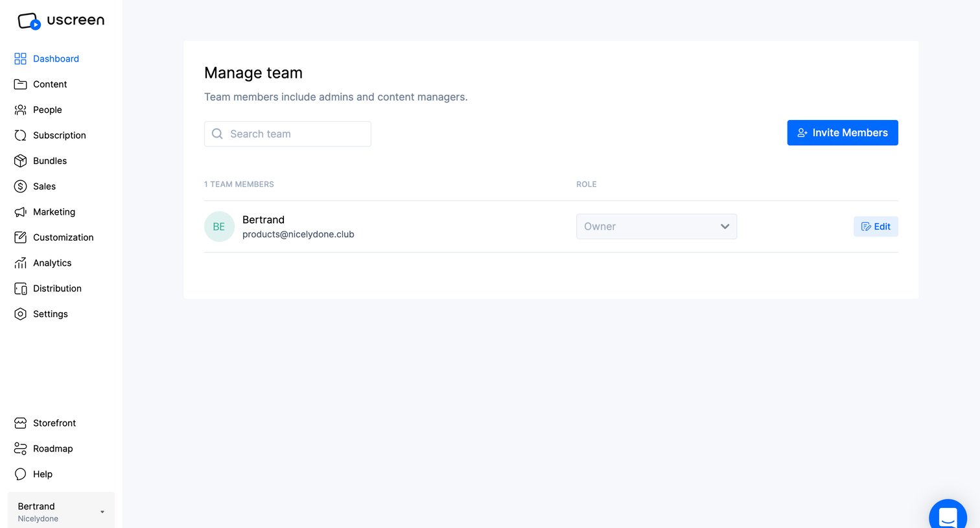Select the Subscription menu label

pos(60,135)
